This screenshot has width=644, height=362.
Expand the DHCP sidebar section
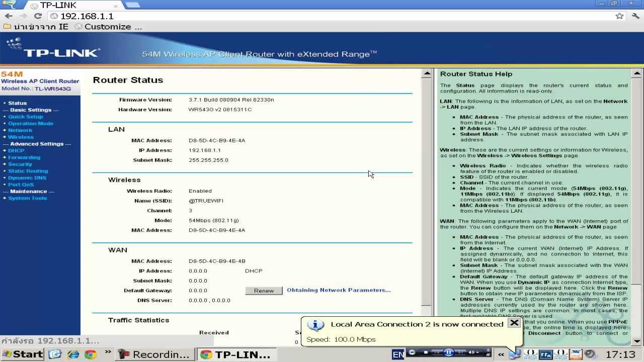click(x=16, y=150)
